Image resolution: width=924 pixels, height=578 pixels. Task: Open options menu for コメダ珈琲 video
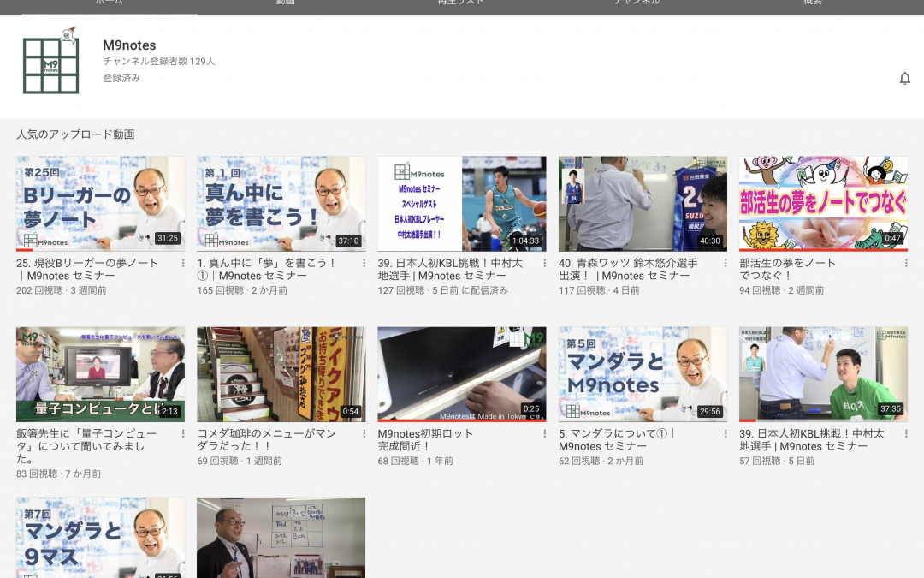(x=364, y=433)
